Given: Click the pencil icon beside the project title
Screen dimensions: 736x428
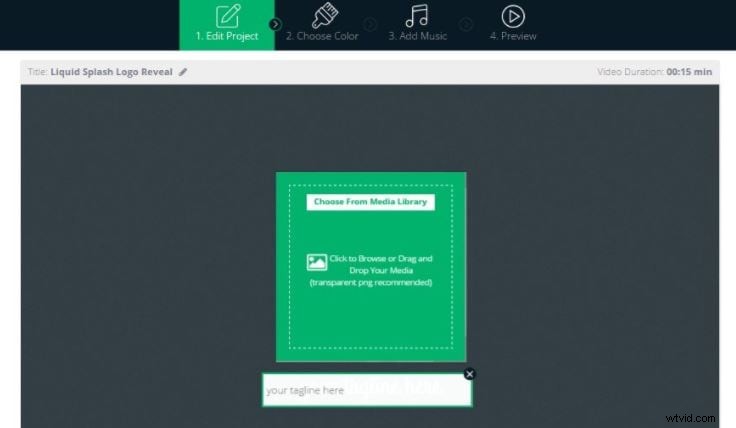Looking at the screenshot, I should (x=183, y=72).
